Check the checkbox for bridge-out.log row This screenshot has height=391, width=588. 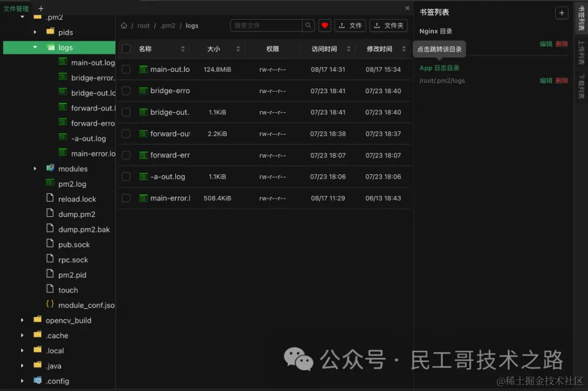[126, 112]
